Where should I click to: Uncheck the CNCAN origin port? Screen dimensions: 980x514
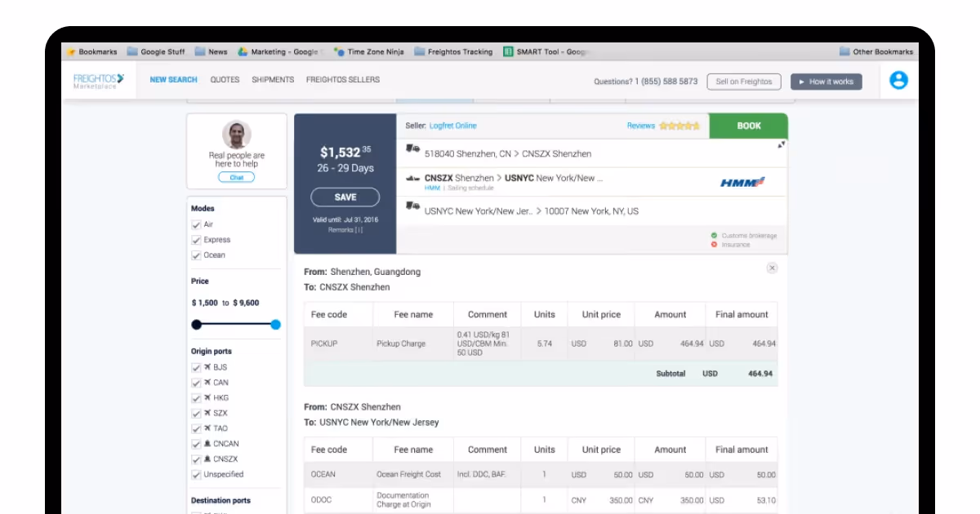pyautogui.click(x=196, y=444)
